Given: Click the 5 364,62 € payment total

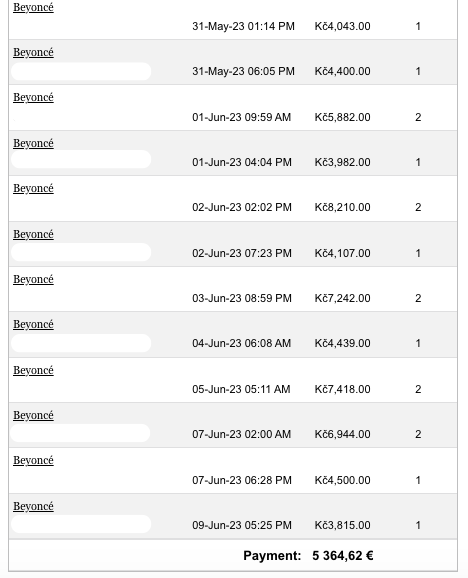Looking at the screenshot, I should (343, 556).
